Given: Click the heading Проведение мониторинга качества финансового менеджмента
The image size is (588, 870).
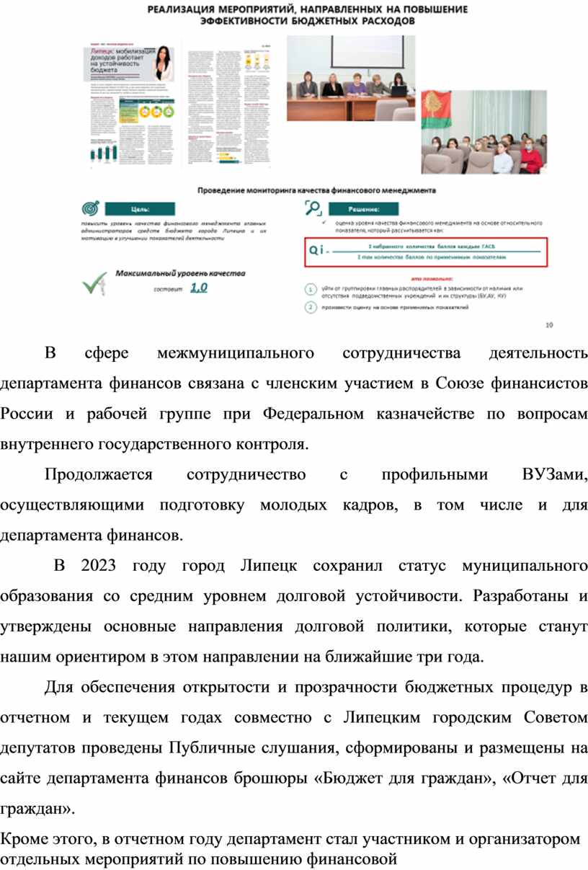Looking at the screenshot, I should (x=317, y=191).
